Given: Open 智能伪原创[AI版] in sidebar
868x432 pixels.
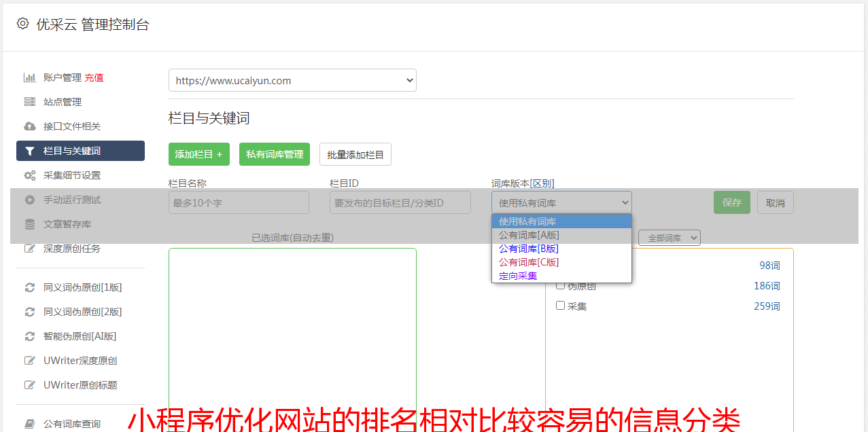Looking at the screenshot, I should pos(80,336).
